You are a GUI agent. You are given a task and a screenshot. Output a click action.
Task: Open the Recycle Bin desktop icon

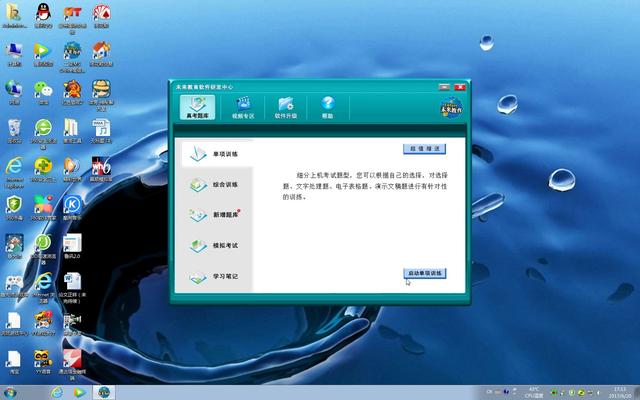14,130
